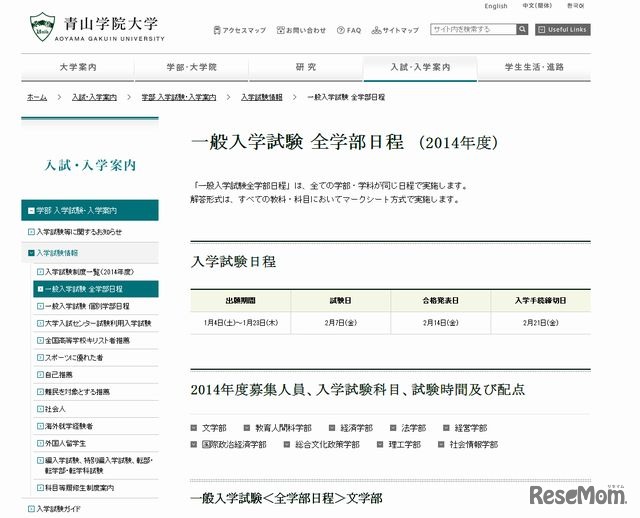Select 自己推薦 in the sidebar menu
The image size is (640, 518).
click(62, 375)
